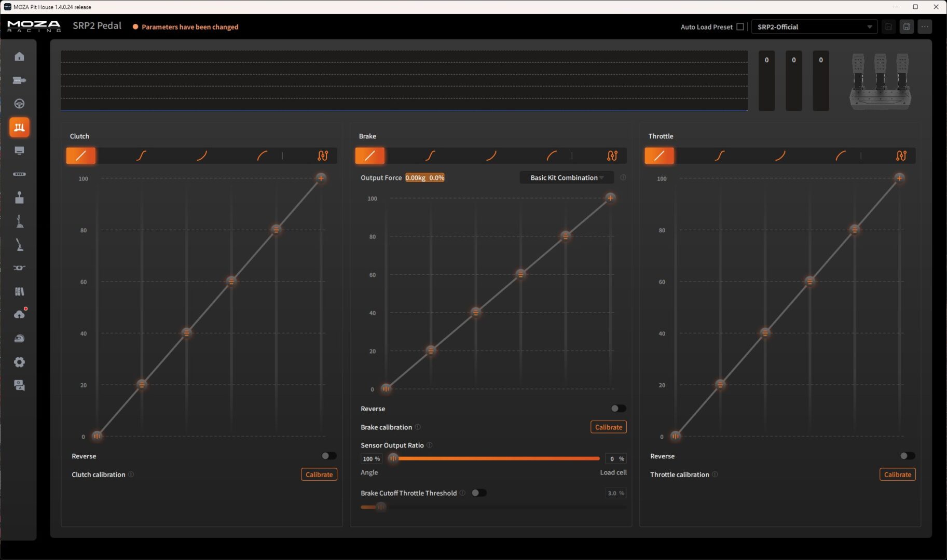The height and width of the screenshot is (560, 947).
Task: Enable Brake Cutoff Throttle Threshold toggle
Action: click(479, 493)
